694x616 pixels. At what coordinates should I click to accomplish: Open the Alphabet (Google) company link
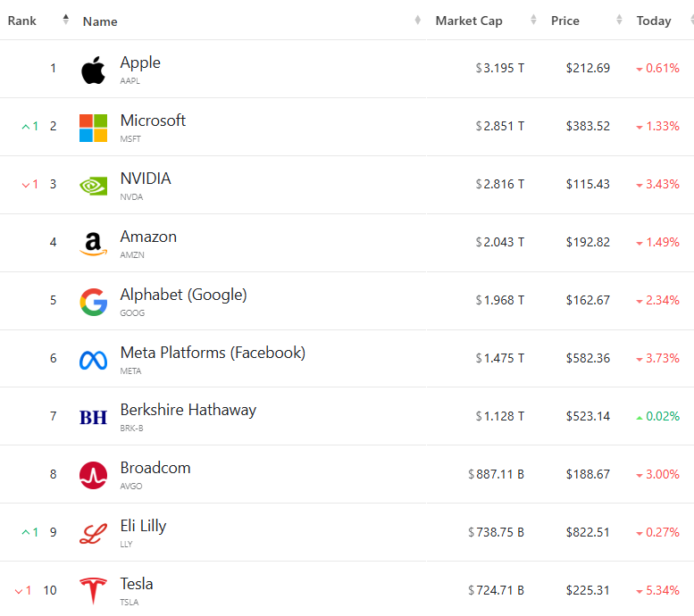click(x=183, y=295)
